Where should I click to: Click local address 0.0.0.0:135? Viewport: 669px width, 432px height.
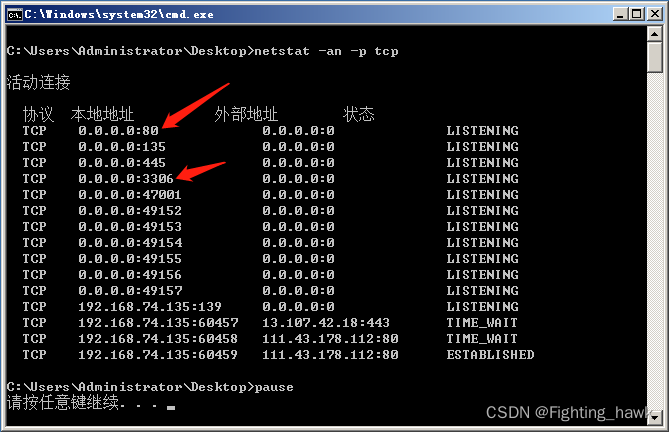[122, 147]
